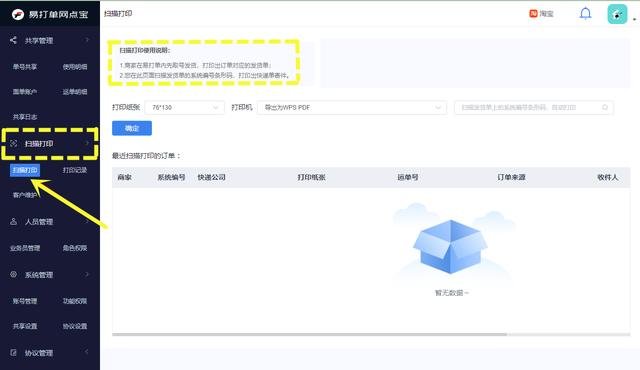Open the 打印机 dropdown showing 导出为WPS PDF
Screen dimensions: 640x370
coord(352,107)
